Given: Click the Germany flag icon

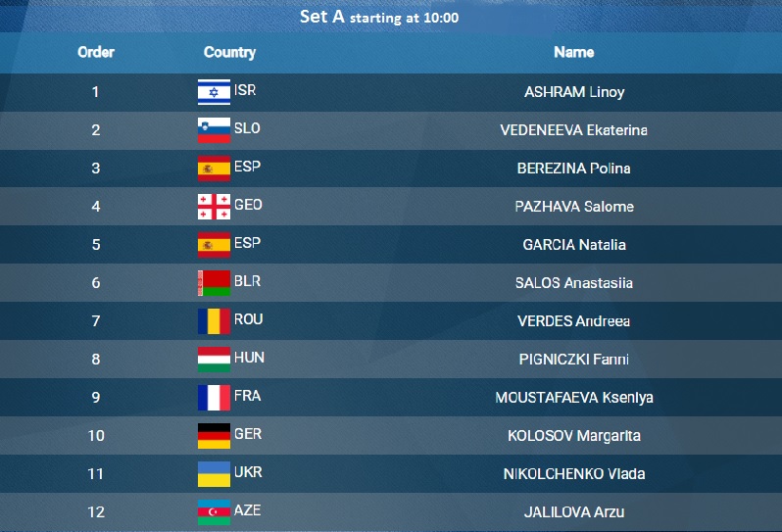Looking at the screenshot, I should pyautogui.click(x=214, y=436).
